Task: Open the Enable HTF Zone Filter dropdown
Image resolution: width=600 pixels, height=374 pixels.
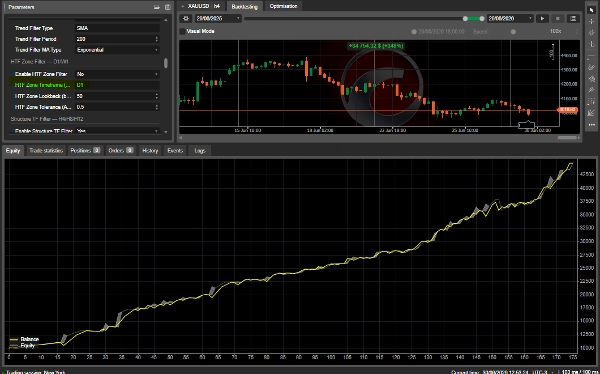Action: pyautogui.click(x=117, y=74)
